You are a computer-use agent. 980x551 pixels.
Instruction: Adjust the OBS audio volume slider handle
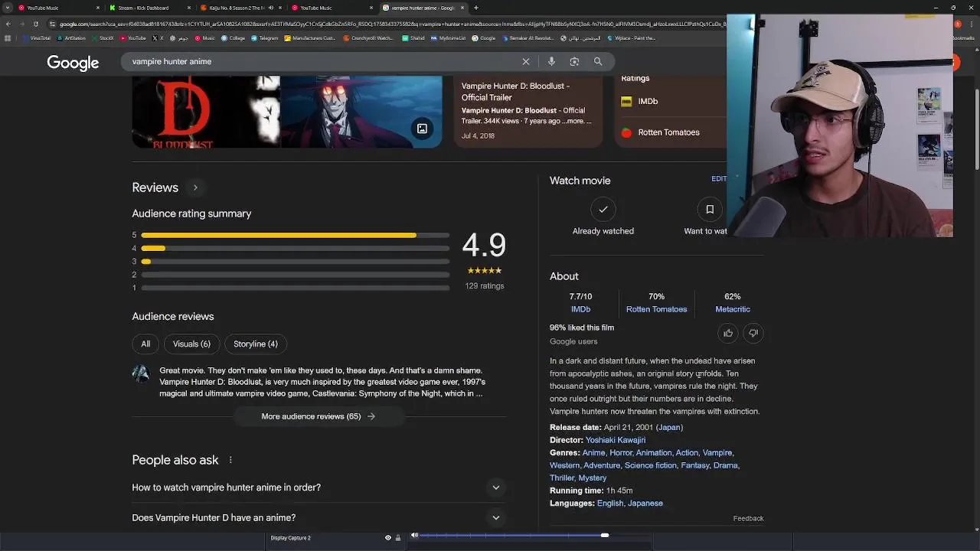click(x=605, y=535)
